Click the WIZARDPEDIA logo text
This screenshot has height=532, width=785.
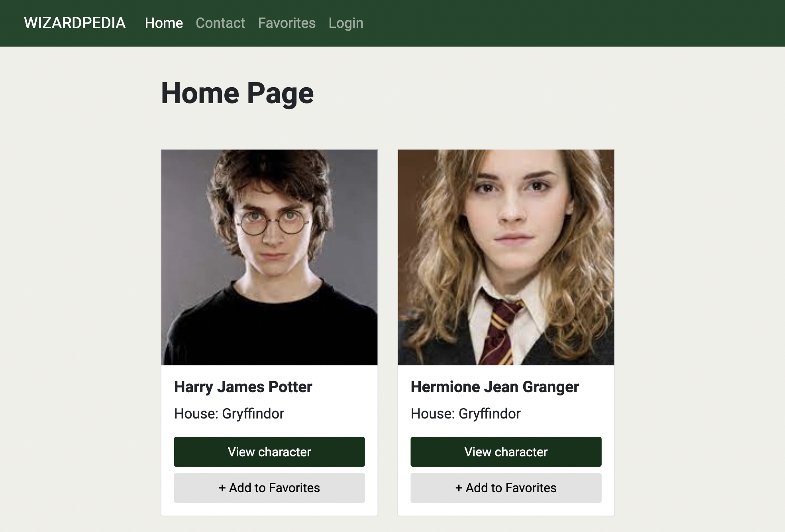point(75,23)
